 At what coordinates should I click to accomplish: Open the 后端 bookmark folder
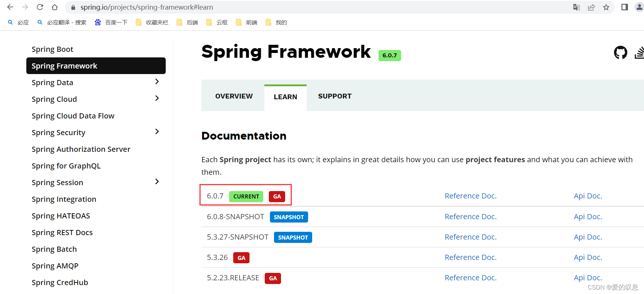coord(187,23)
